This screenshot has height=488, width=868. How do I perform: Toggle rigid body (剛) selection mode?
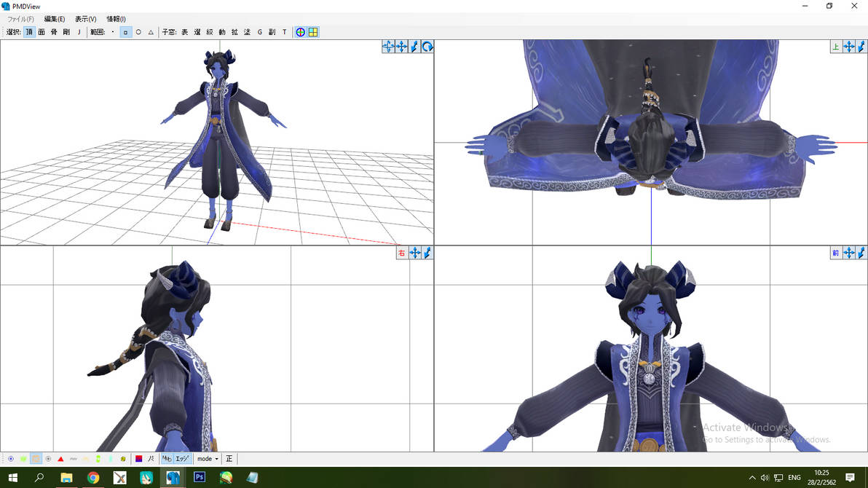pos(66,32)
